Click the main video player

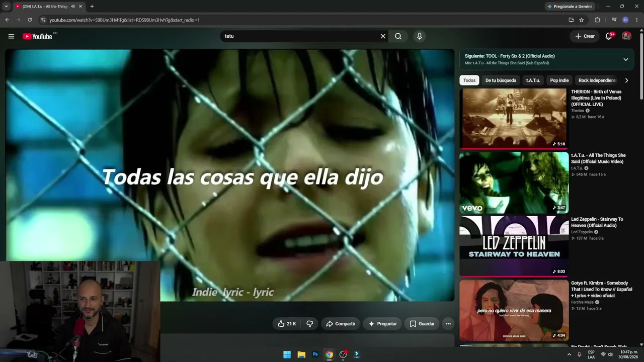pos(230,175)
